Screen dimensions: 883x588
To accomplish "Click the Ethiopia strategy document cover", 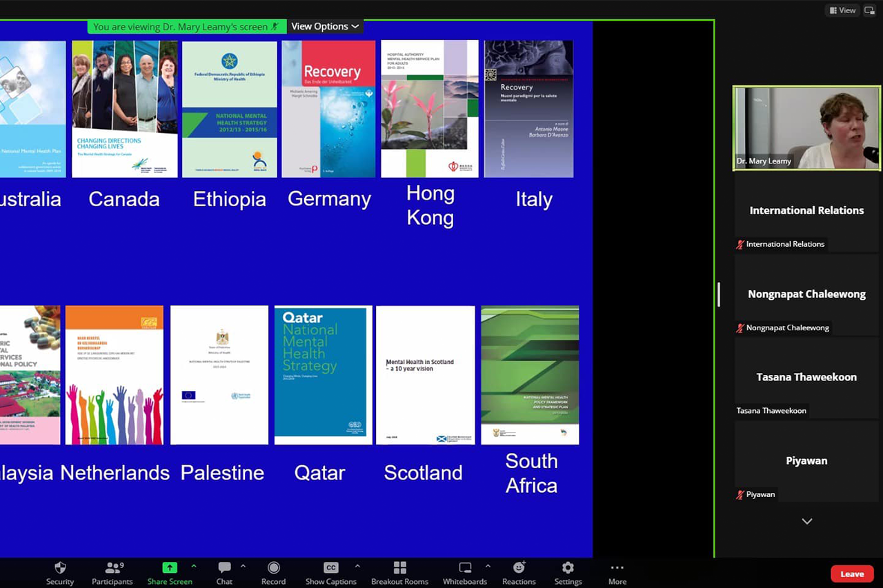I will [229, 109].
